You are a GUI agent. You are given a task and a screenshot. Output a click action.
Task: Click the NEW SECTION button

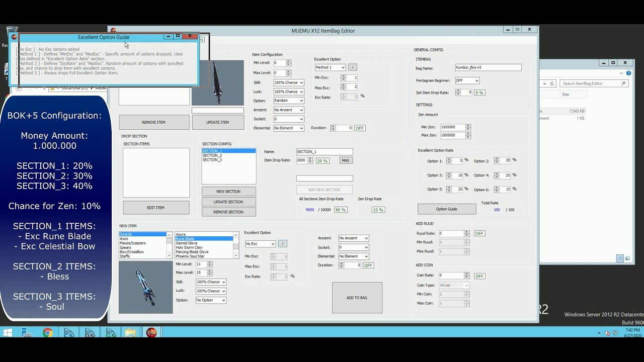coord(228,192)
